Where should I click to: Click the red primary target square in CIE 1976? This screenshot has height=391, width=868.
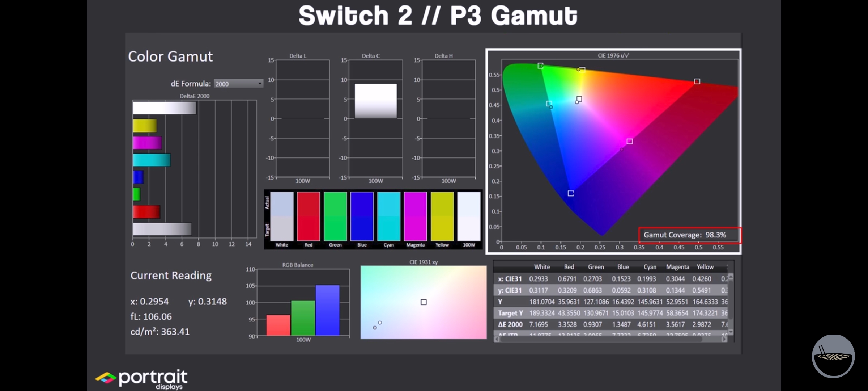pyautogui.click(x=697, y=81)
